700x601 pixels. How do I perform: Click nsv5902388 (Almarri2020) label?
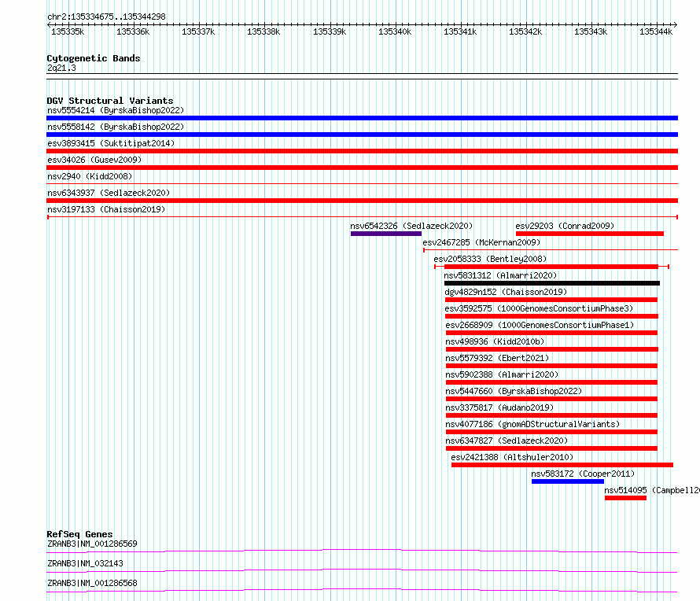click(x=502, y=374)
